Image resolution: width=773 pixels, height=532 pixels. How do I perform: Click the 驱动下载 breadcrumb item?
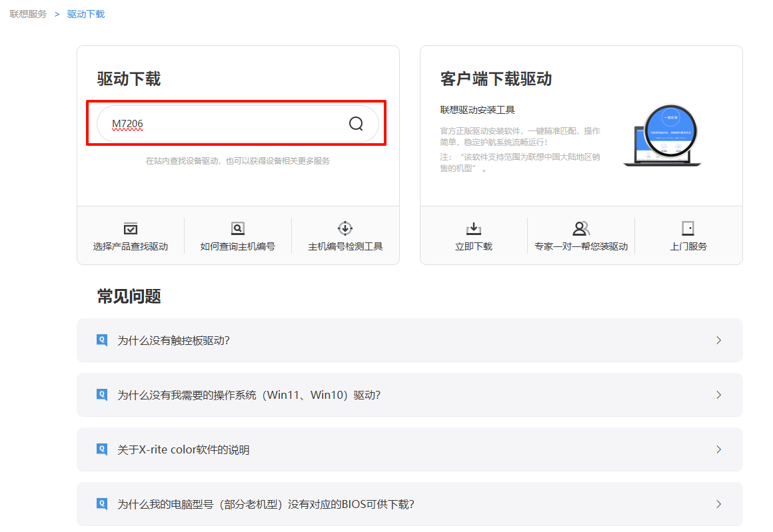(x=85, y=13)
